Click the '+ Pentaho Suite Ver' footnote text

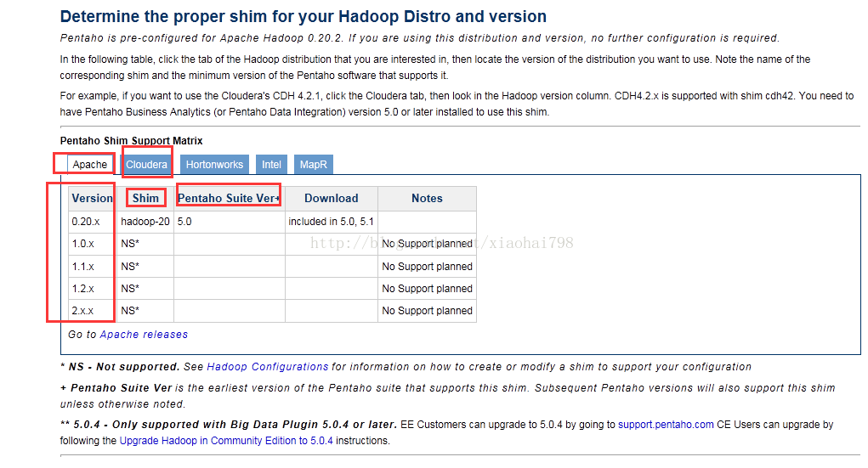coord(116,388)
